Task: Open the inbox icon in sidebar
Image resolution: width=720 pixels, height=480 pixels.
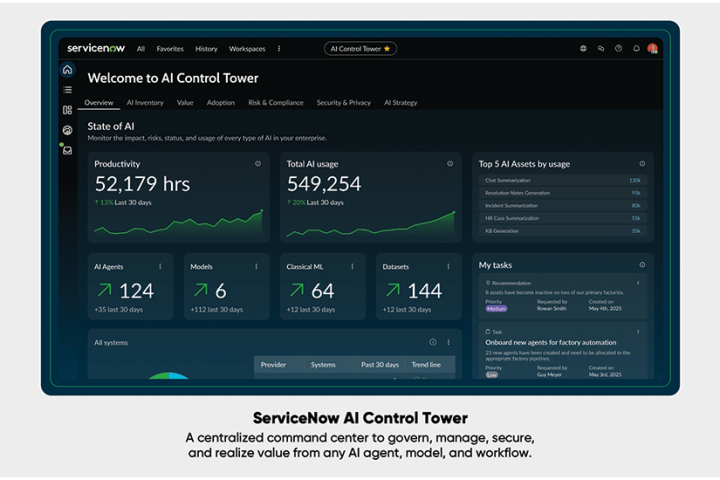Action: [x=68, y=151]
